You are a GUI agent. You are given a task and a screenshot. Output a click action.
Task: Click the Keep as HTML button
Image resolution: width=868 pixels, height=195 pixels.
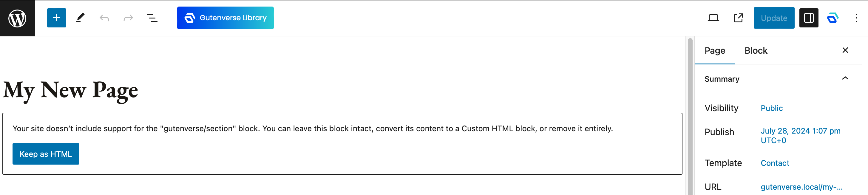[x=46, y=154]
